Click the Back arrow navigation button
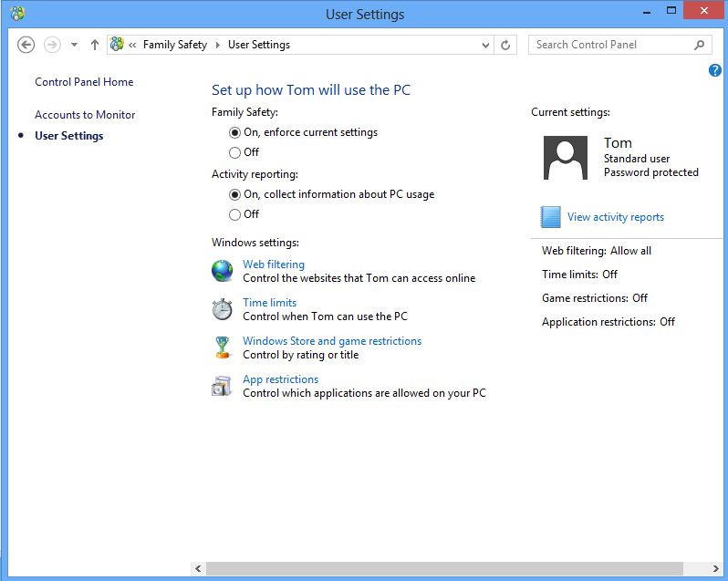 click(26, 45)
